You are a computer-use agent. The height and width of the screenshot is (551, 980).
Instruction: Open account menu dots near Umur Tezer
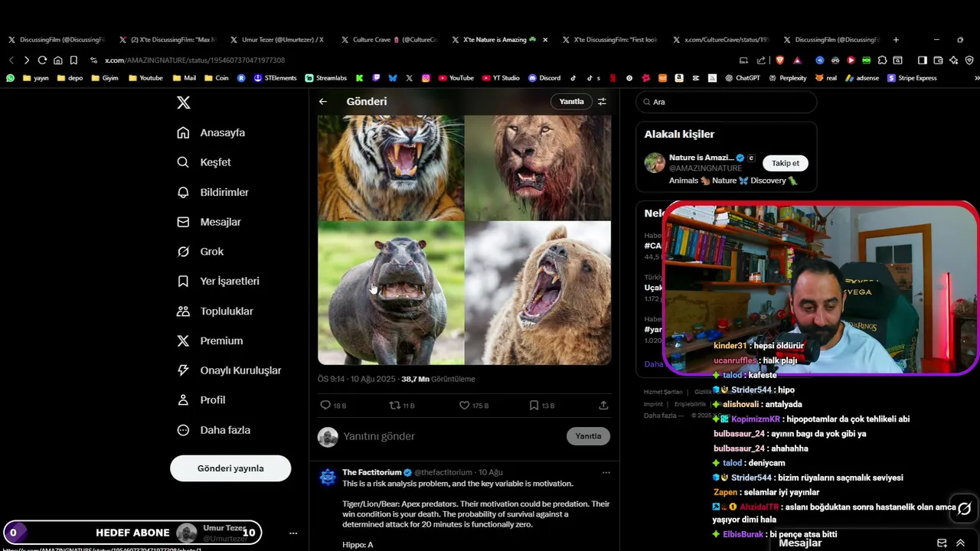[293, 533]
